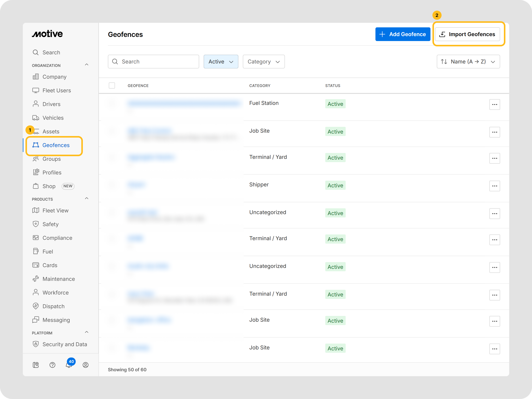Click the Safety shield icon

pos(36,224)
